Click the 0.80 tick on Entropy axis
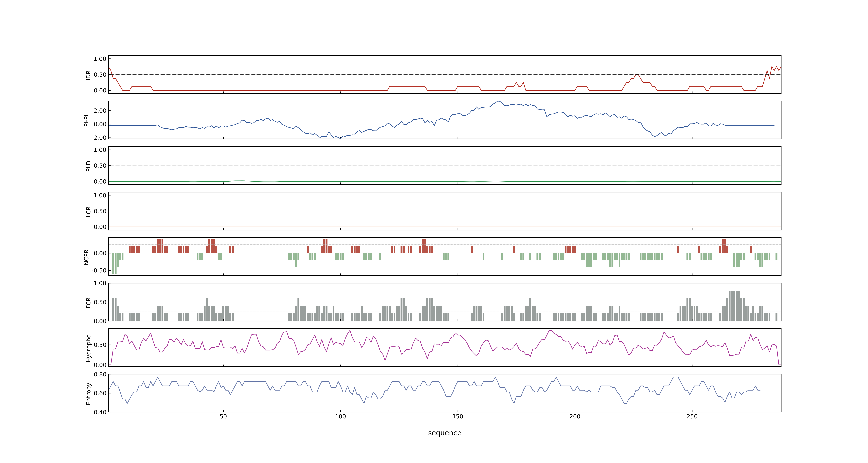Viewport: 868px width, 463px height. (x=100, y=374)
